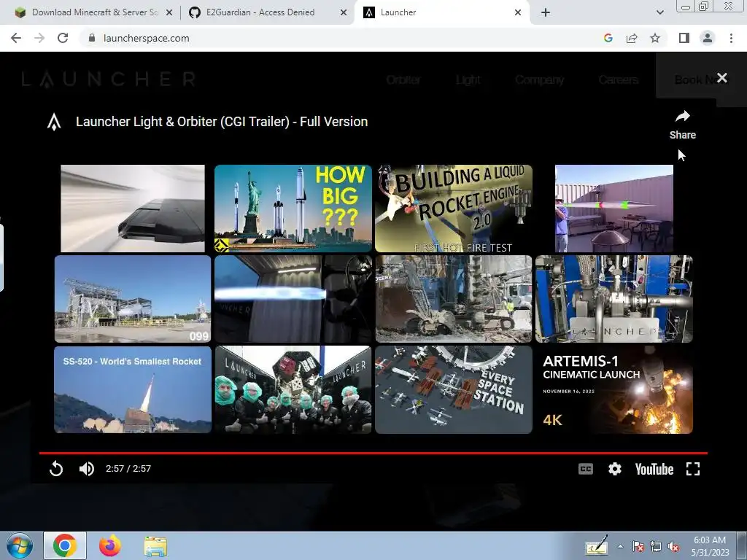Open SS-520 World's Smallest Rocket thumbnail
Image resolution: width=747 pixels, height=560 pixels.
133,389
